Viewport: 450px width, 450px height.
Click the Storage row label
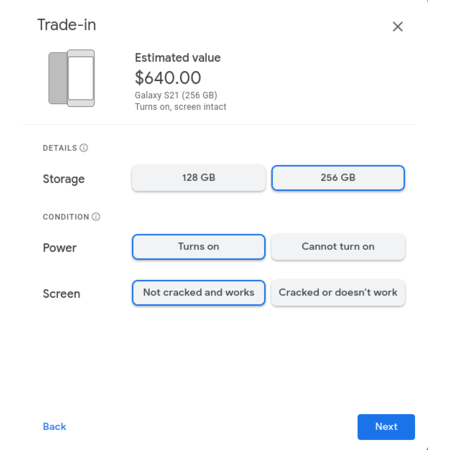[64, 179]
